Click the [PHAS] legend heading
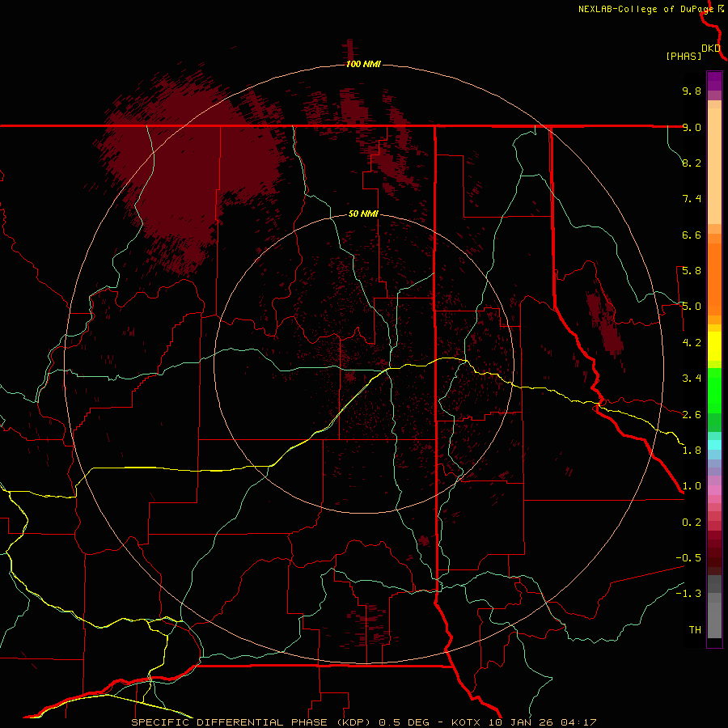Viewport: 728px width, 728px height. coord(684,56)
